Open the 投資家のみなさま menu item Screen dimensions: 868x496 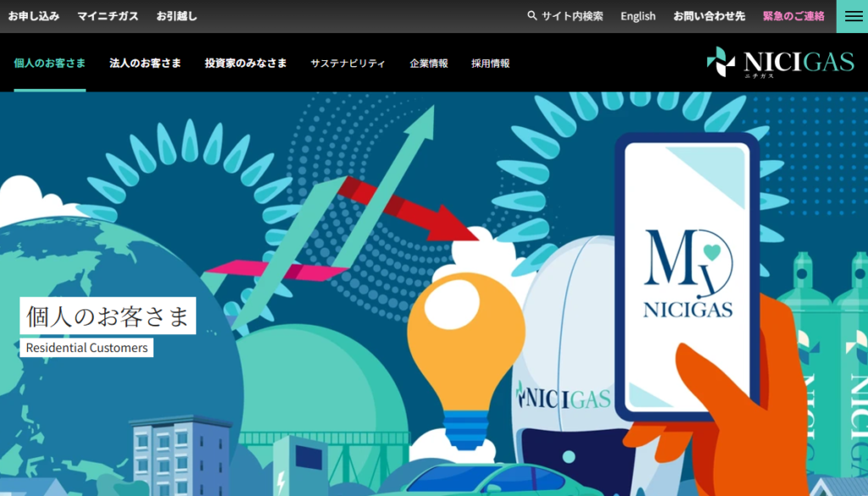pyautogui.click(x=246, y=63)
